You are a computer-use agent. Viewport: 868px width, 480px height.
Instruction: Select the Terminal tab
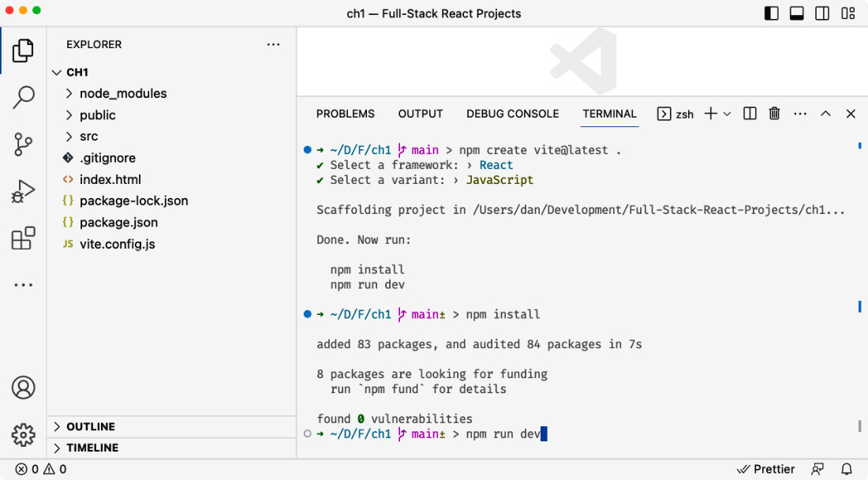point(609,114)
